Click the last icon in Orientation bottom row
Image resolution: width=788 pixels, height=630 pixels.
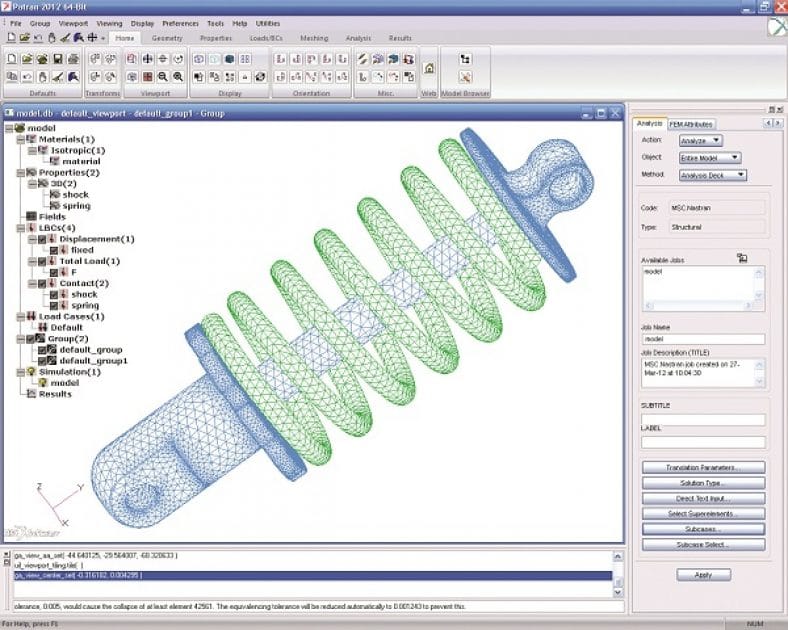pos(342,77)
